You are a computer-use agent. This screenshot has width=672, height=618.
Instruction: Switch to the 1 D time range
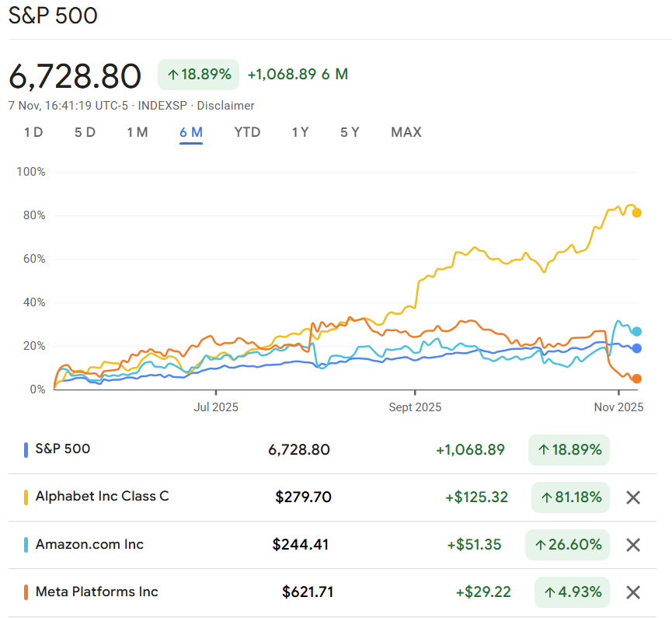(x=33, y=132)
